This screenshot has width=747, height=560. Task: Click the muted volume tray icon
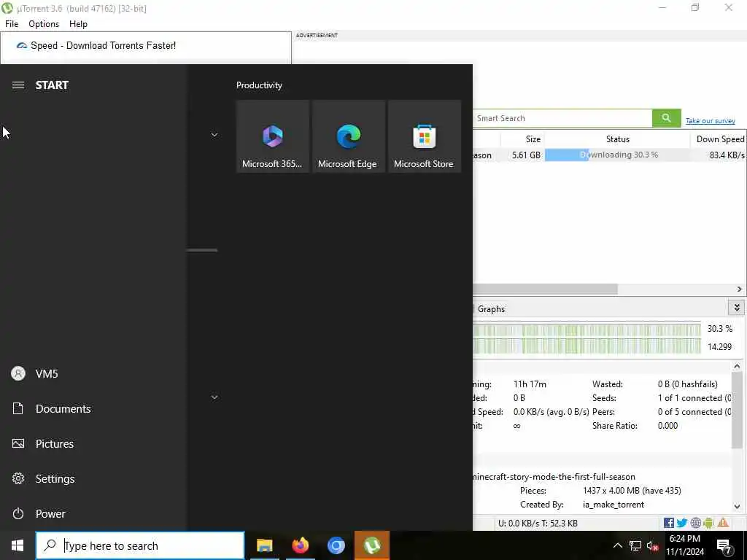click(x=652, y=545)
